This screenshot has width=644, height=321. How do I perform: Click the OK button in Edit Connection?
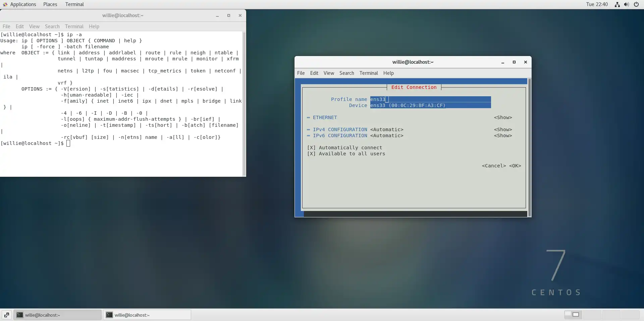point(515,166)
